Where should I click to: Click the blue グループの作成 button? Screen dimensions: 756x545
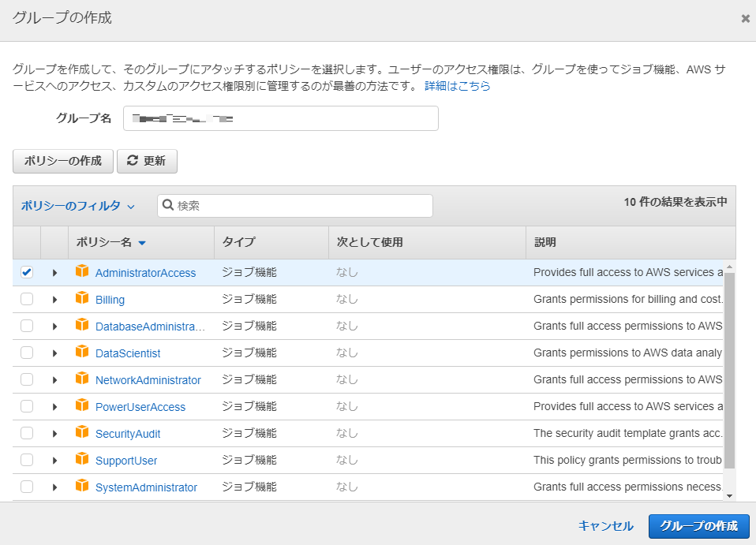[699, 526]
